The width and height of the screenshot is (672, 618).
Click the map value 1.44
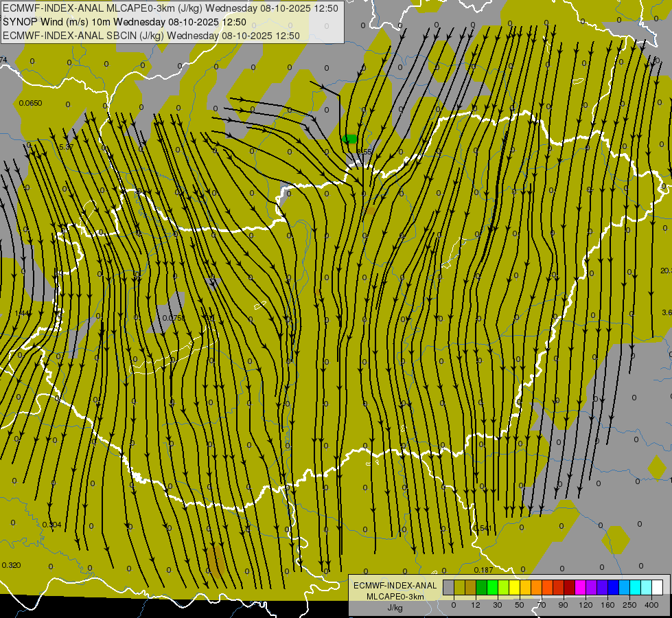tap(22, 313)
